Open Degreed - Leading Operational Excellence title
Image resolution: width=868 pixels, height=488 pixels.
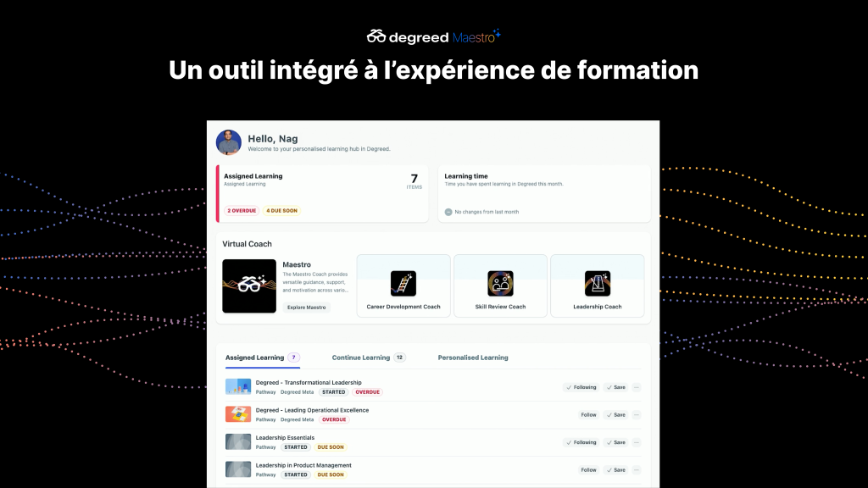click(x=312, y=410)
